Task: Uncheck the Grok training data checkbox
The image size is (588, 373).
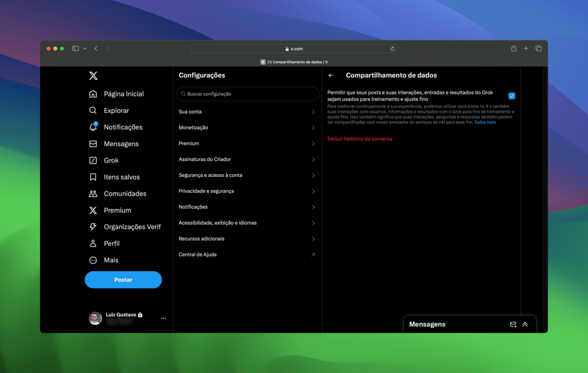Action: click(x=512, y=96)
